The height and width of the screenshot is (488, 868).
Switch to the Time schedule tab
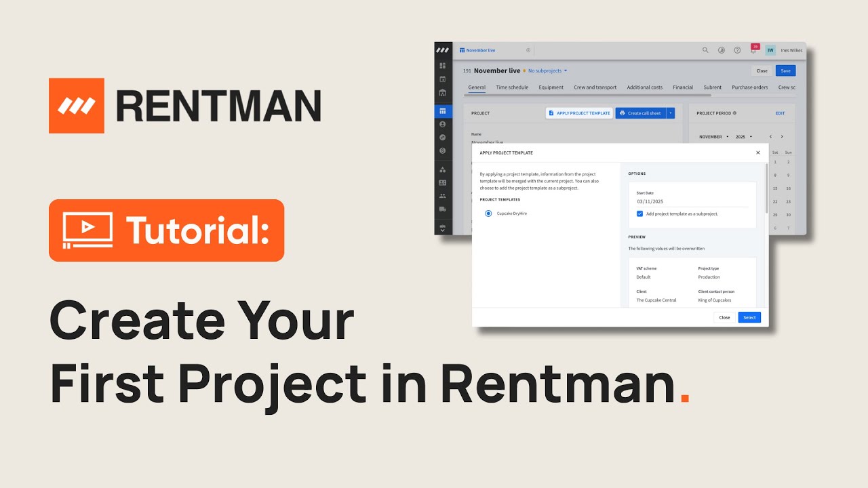pyautogui.click(x=512, y=87)
